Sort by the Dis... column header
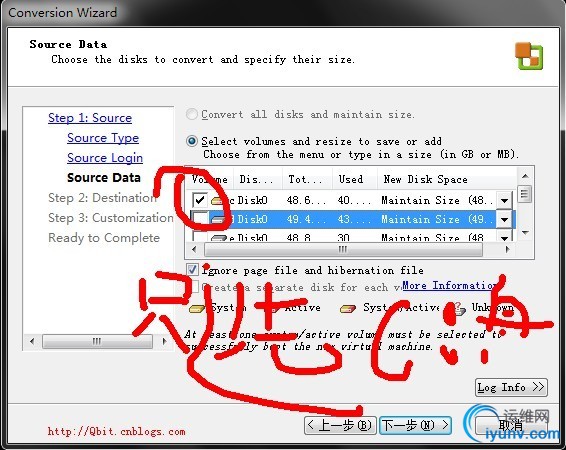 click(x=257, y=179)
